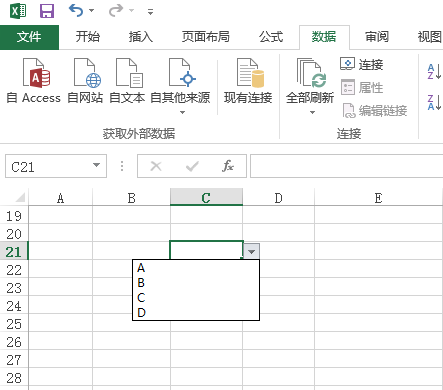The image size is (443, 390).
Task: Open the undo history dropdown arrow
Action: coord(91,11)
